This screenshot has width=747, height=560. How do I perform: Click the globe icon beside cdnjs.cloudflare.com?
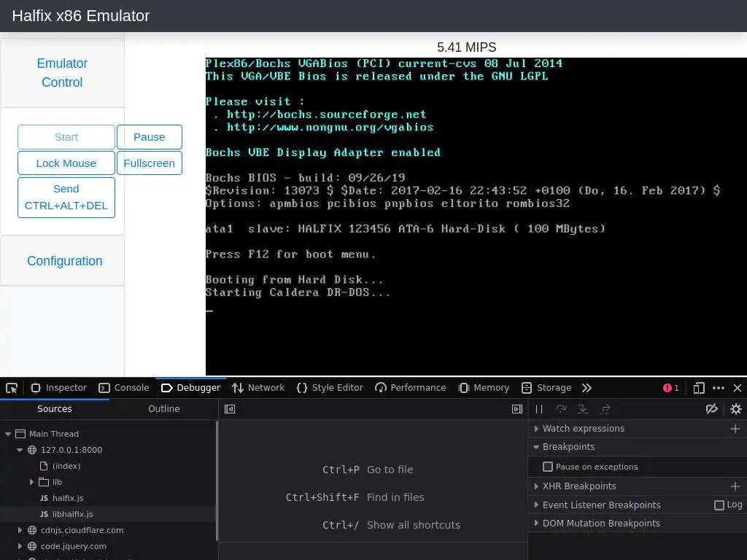pos(32,531)
